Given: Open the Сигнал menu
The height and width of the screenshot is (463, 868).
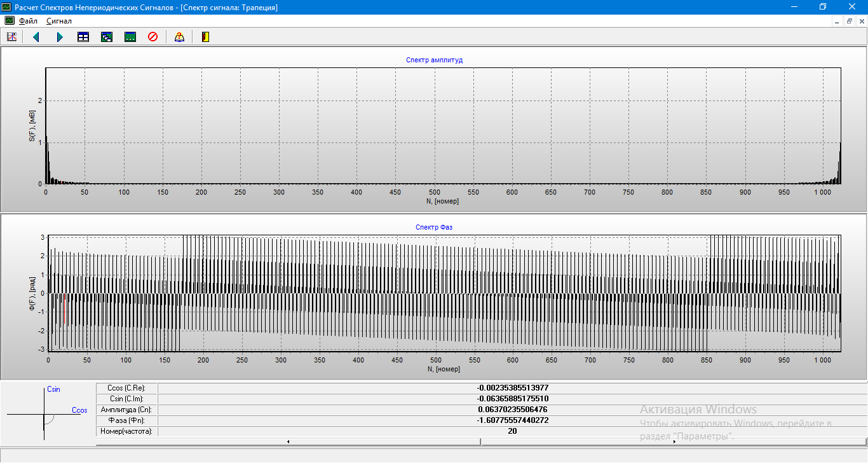Looking at the screenshot, I should tap(58, 21).
